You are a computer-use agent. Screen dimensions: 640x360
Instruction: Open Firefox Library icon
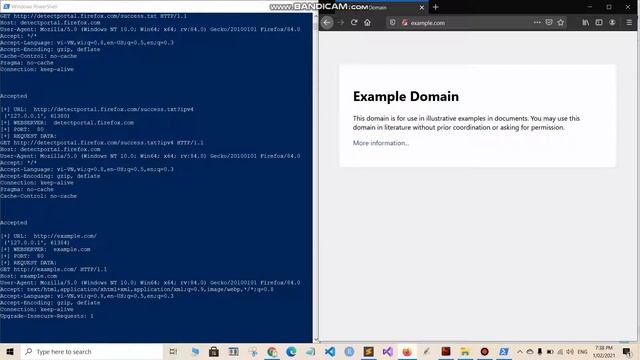pos(585,23)
